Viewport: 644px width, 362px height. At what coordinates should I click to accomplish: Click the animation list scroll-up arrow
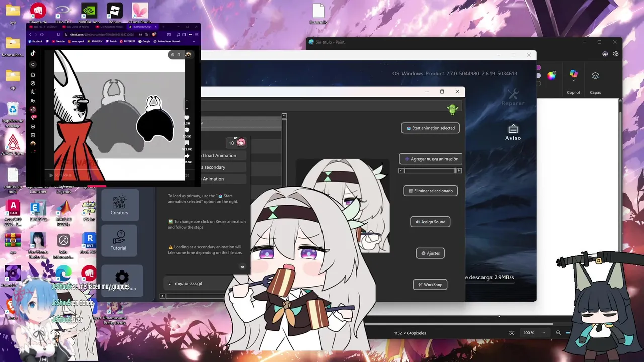[284, 116]
